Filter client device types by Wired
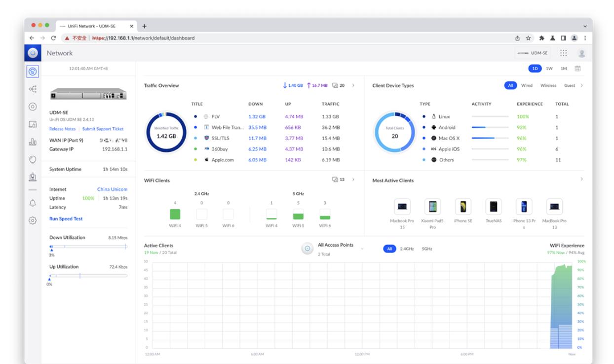 click(x=527, y=85)
